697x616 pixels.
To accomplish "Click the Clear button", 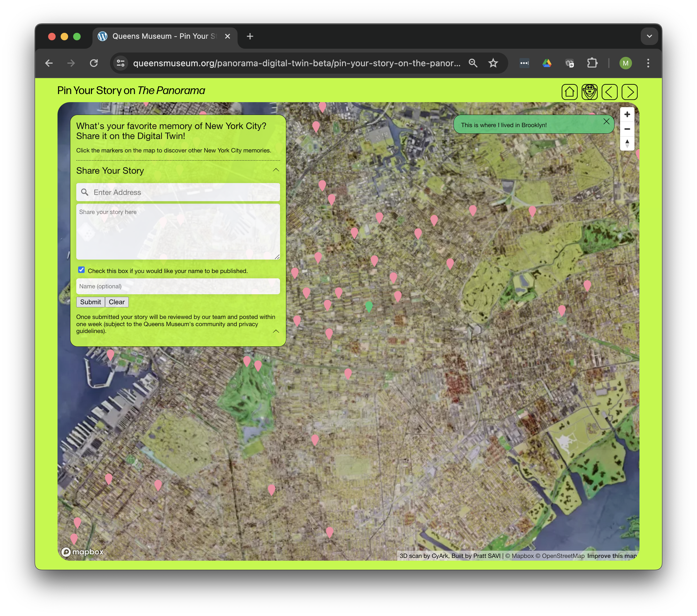I will click(x=117, y=302).
